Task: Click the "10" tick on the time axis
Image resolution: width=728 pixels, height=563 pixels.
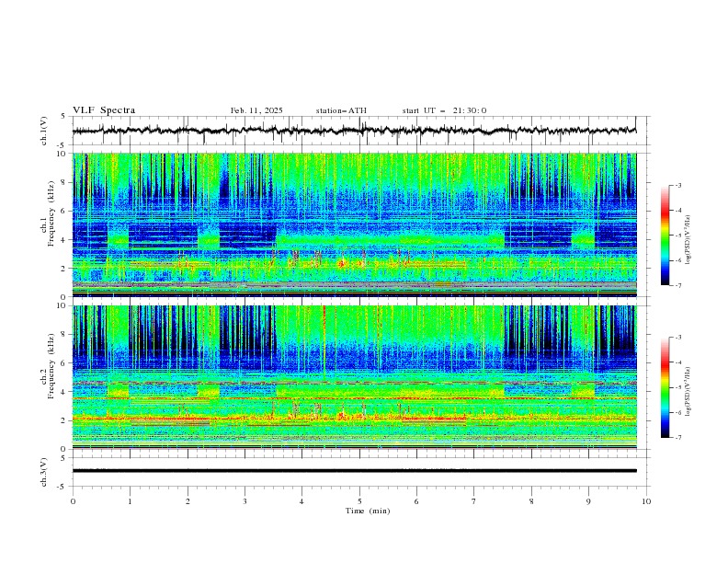Action: pyautogui.click(x=646, y=501)
